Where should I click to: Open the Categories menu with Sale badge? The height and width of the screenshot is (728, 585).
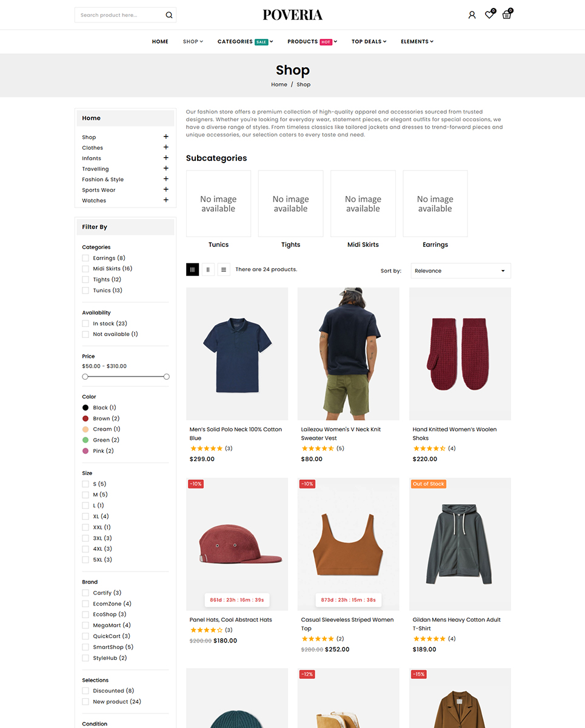coord(245,42)
